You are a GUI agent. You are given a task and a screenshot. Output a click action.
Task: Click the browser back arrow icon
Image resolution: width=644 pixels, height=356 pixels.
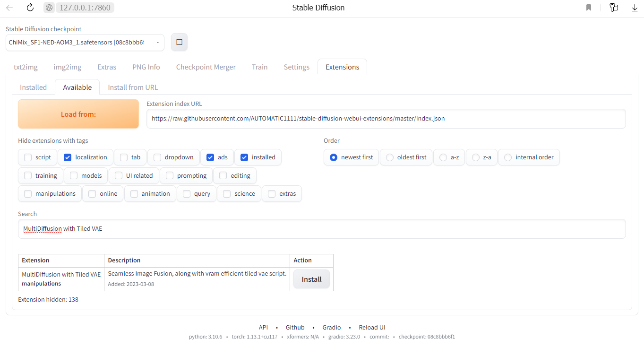[9, 8]
